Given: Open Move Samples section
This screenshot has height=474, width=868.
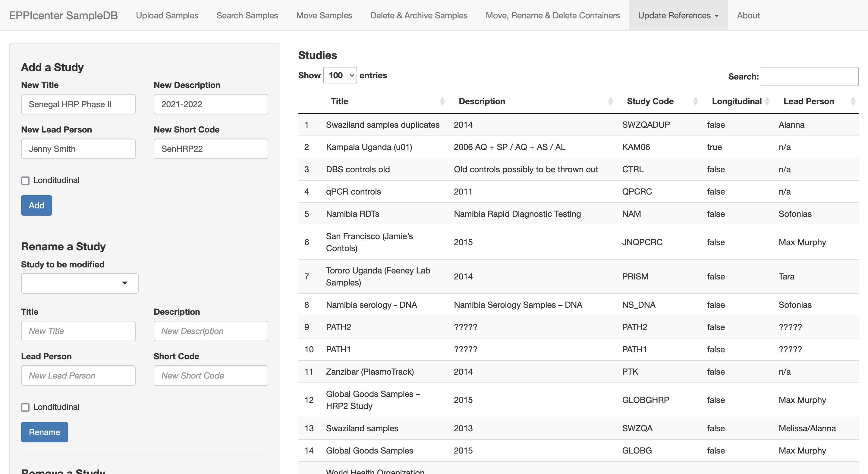Looking at the screenshot, I should coord(324,15).
